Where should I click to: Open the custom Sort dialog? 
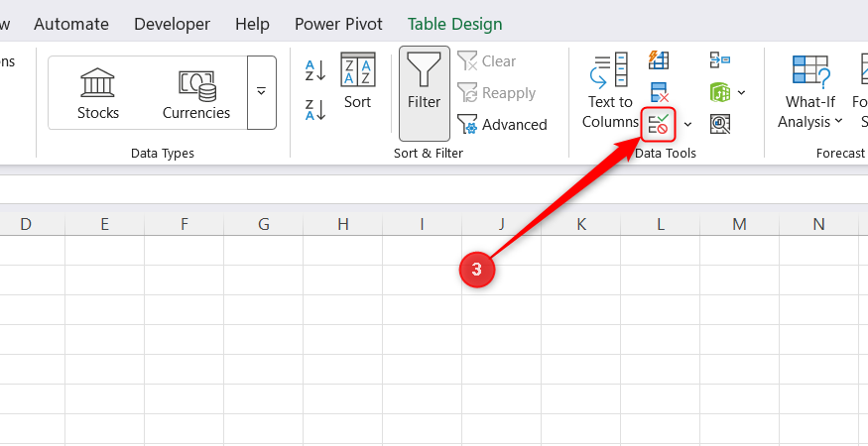[357, 81]
